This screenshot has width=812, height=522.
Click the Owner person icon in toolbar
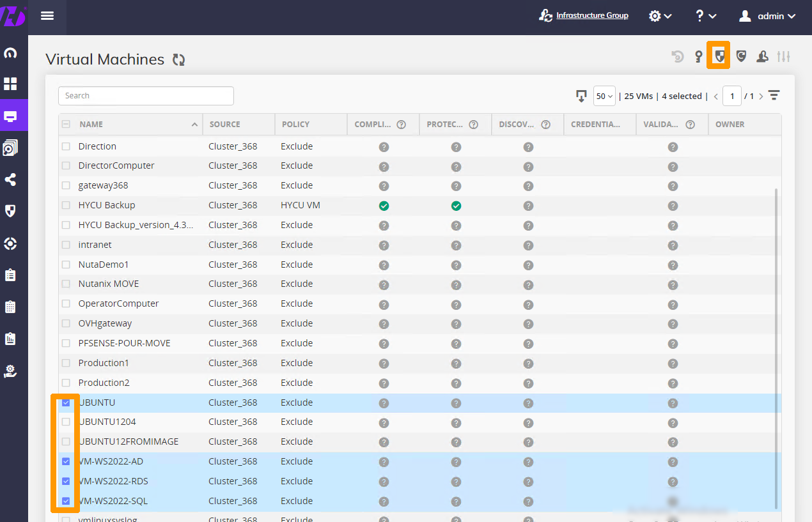(762, 57)
